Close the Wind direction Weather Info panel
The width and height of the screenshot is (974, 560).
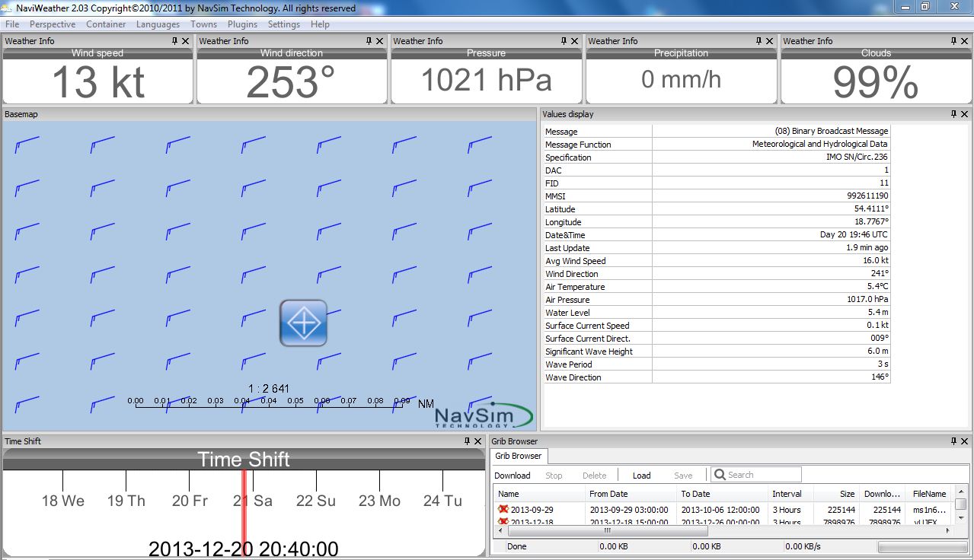point(380,41)
